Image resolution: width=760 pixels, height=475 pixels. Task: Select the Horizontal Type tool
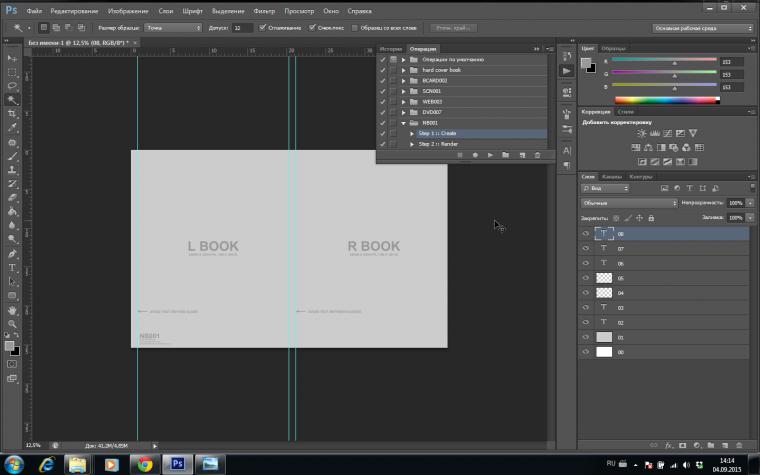tap(12, 268)
